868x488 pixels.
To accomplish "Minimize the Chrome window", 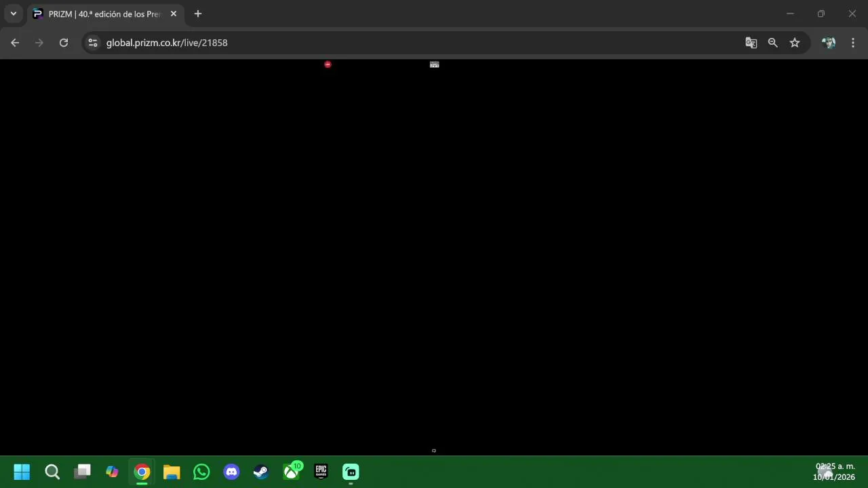I will (790, 14).
